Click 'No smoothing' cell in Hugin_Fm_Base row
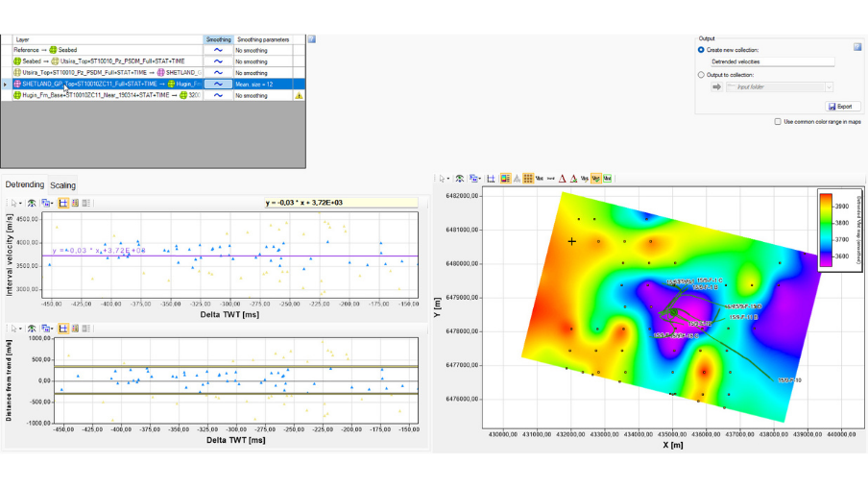This screenshot has height=488, width=868. (263, 95)
